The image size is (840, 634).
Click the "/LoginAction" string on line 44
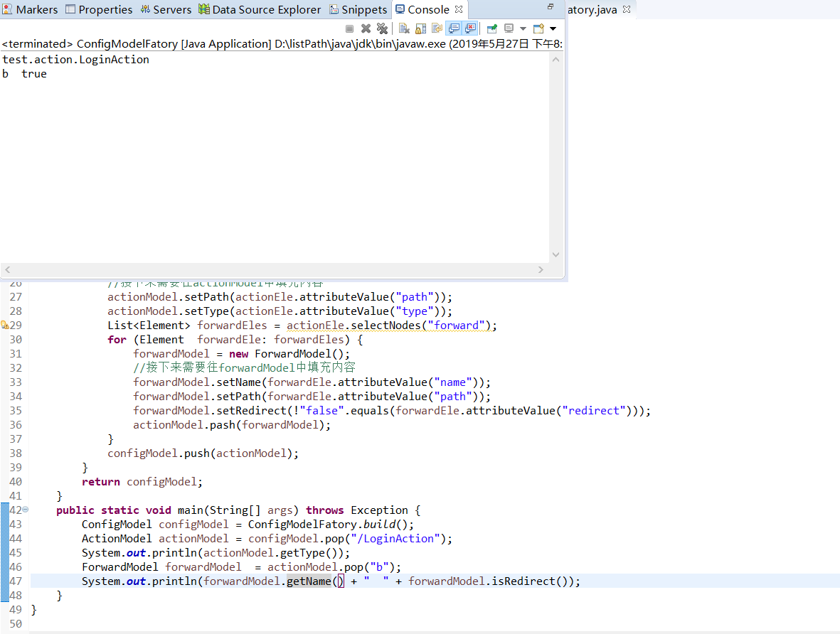[395, 539]
